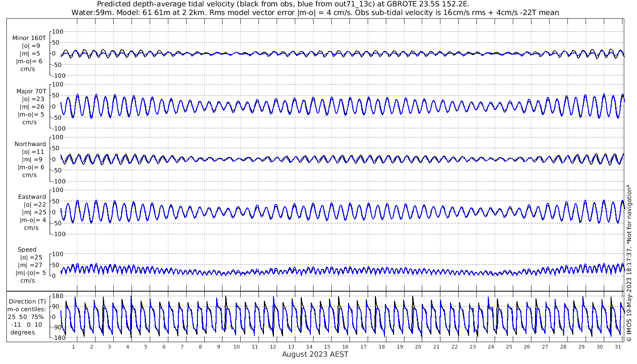Click the subtitle line starting 'Water:59m'

click(315, 12)
